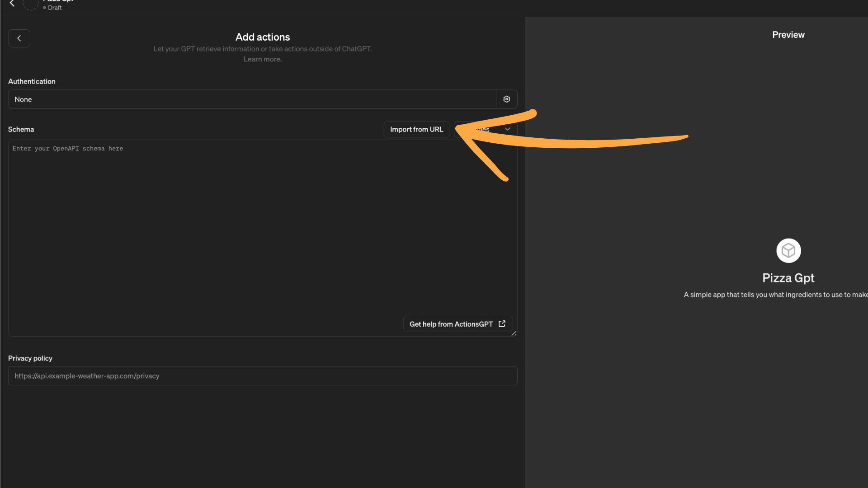Click the Add actions heading

point(263,37)
